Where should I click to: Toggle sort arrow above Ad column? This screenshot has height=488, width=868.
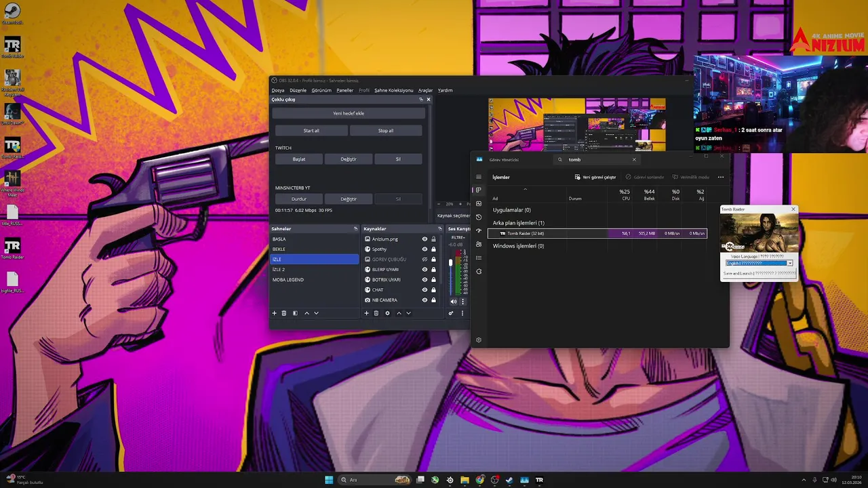525,189
